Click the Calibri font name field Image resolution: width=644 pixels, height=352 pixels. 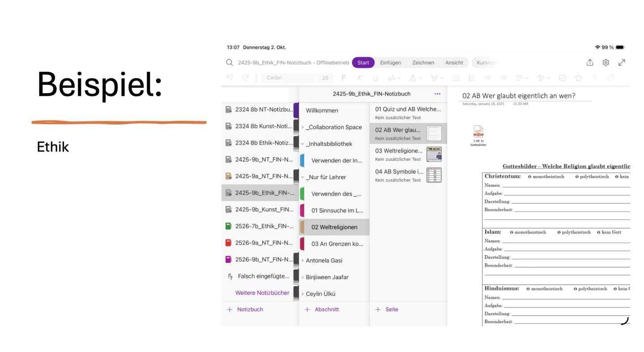click(288, 78)
